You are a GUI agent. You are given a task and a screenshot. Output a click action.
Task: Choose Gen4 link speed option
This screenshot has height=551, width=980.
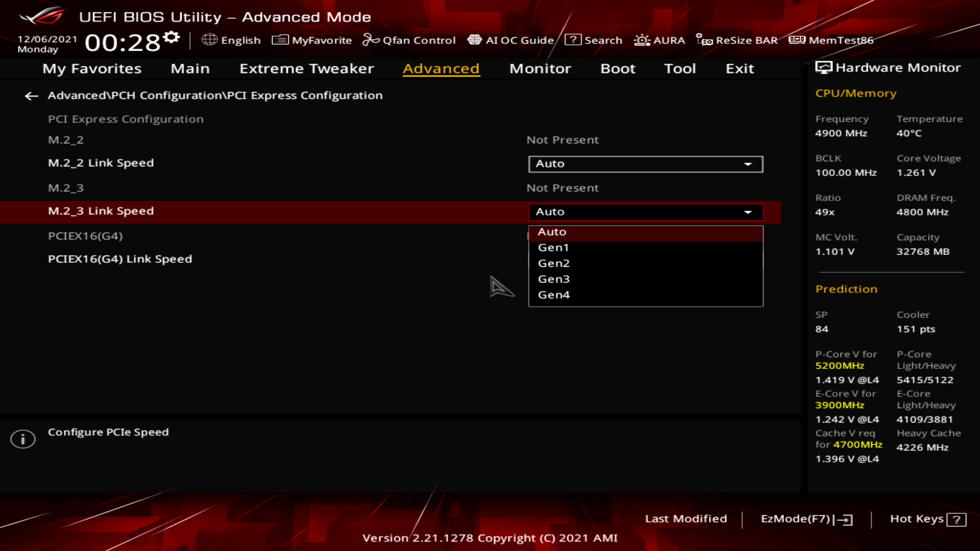pos(554,295)
